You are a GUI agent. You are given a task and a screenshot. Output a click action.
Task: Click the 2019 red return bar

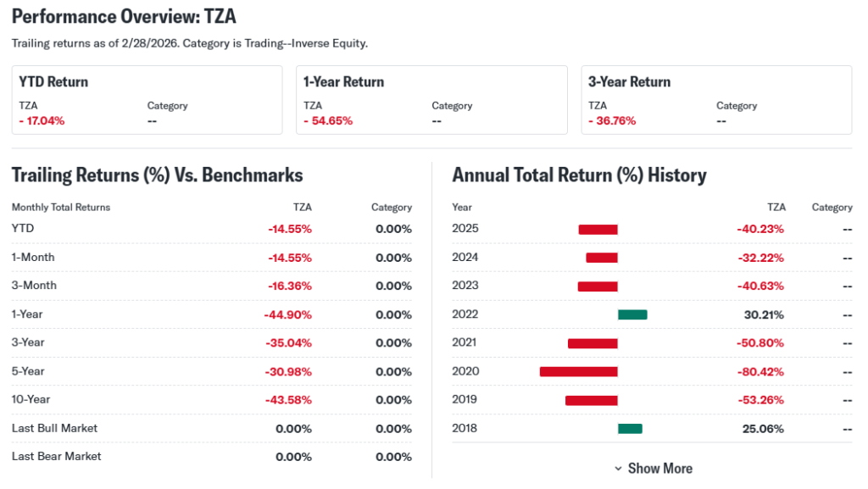pyautogui.click(x=591, y=400)
